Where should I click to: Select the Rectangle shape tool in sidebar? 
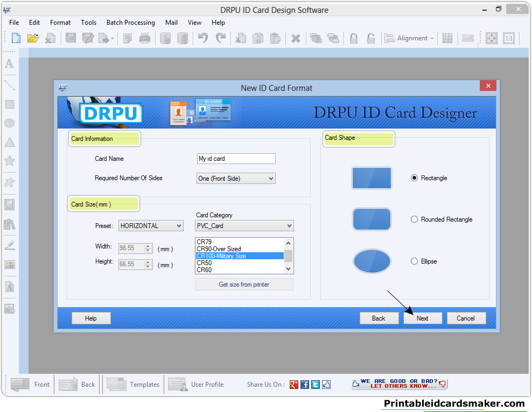pyautogui.click(x=10, y=104)
